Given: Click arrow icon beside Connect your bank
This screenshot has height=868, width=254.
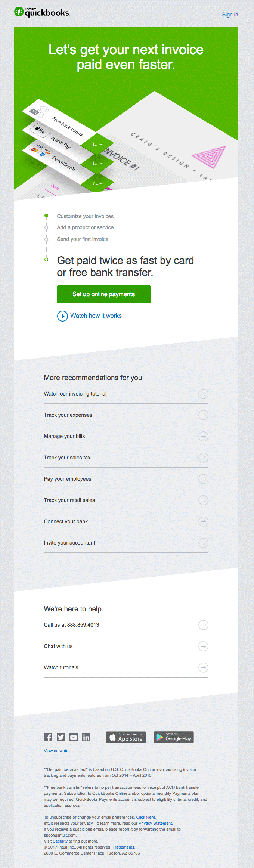Looking at the screenshot, I should [x=203, y=521].
